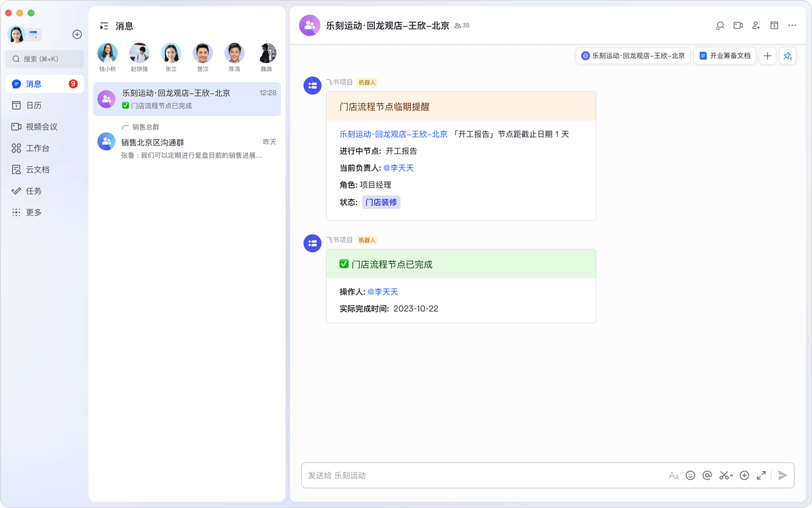Select contact avatar 陈浩
The width and height of the screenshot is (812, 508).
coord(235,53)
